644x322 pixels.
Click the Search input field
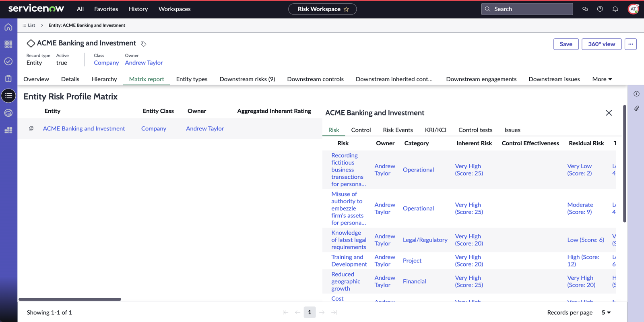click(527, 9)
